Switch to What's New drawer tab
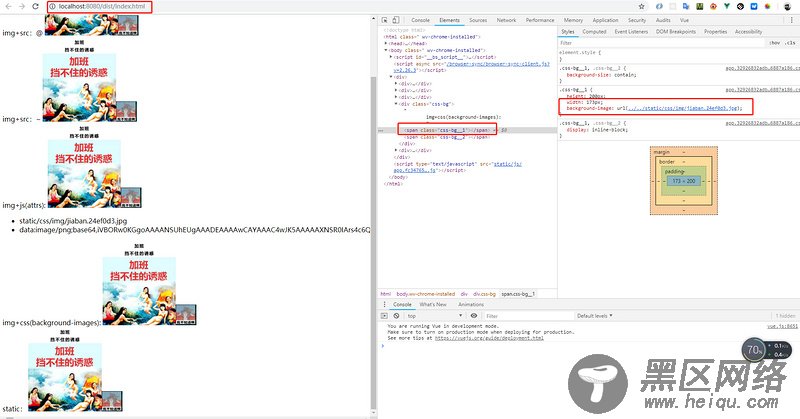 (x=433, y=304)
